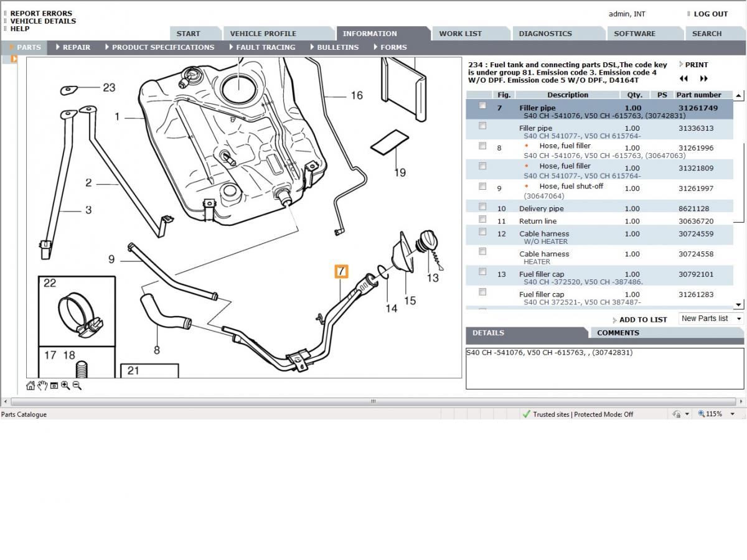Select part number 8621128 cell
Screen dimensions: 747x560
[693, 209]
